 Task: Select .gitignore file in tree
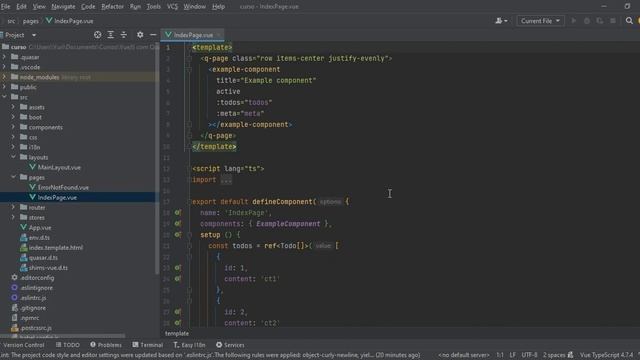[x=33, y=308]
